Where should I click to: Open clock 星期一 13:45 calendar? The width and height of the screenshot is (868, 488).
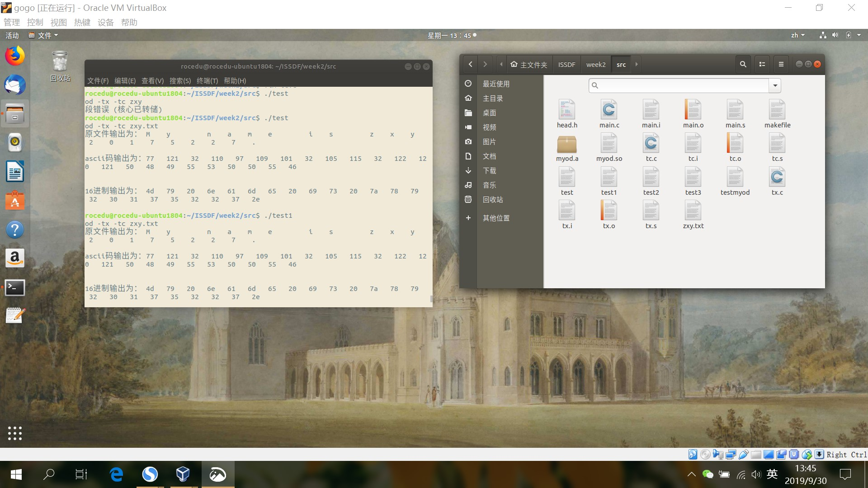(x=452, y=35)
